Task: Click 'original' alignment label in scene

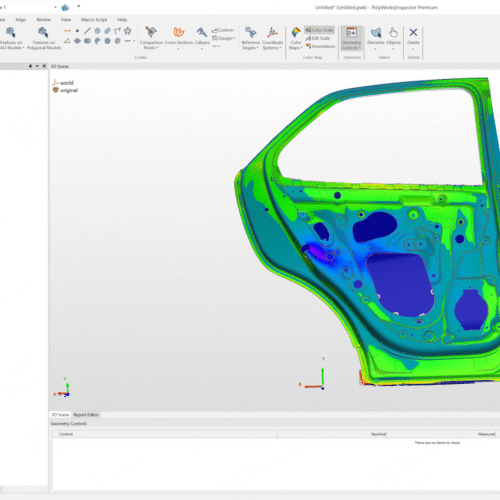Action: pos(69,90)
